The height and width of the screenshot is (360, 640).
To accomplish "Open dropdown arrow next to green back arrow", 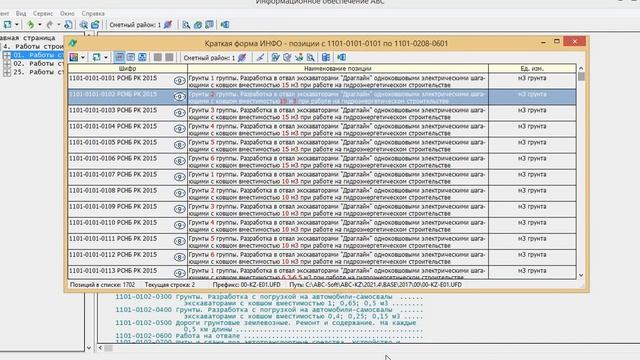I will (x=40, y=24).
